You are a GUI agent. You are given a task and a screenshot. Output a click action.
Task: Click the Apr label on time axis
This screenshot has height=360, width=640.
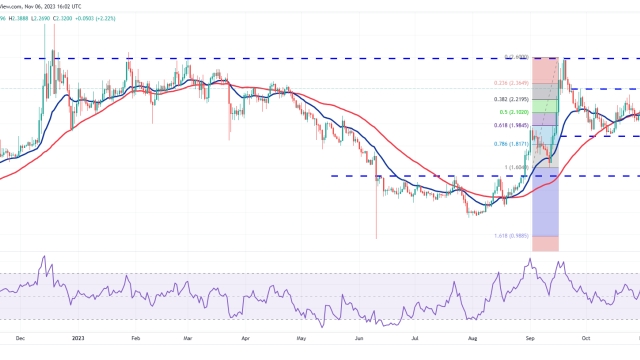click(245, 338)
